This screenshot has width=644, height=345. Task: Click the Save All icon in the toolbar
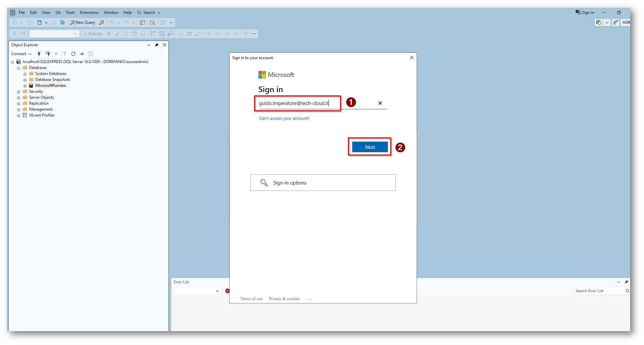62,22
